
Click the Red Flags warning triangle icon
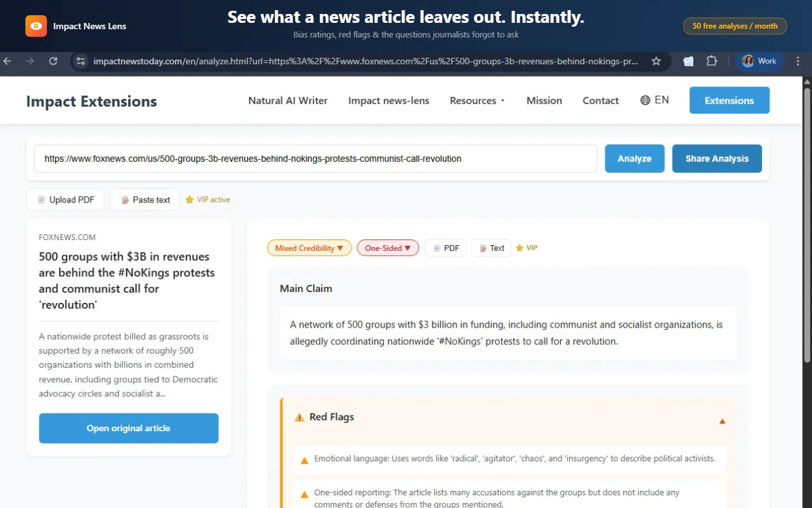pyautogui.click(x=299, y=417)
